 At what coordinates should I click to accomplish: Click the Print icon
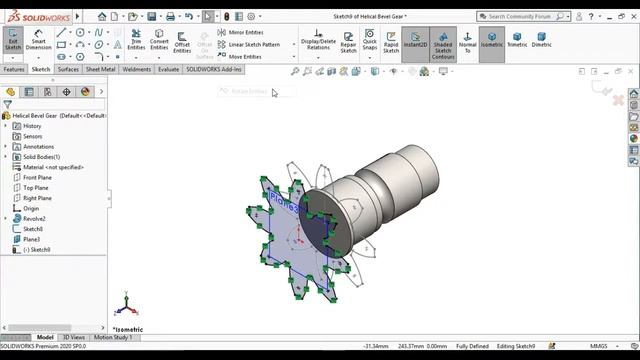(x=171, y=16)
